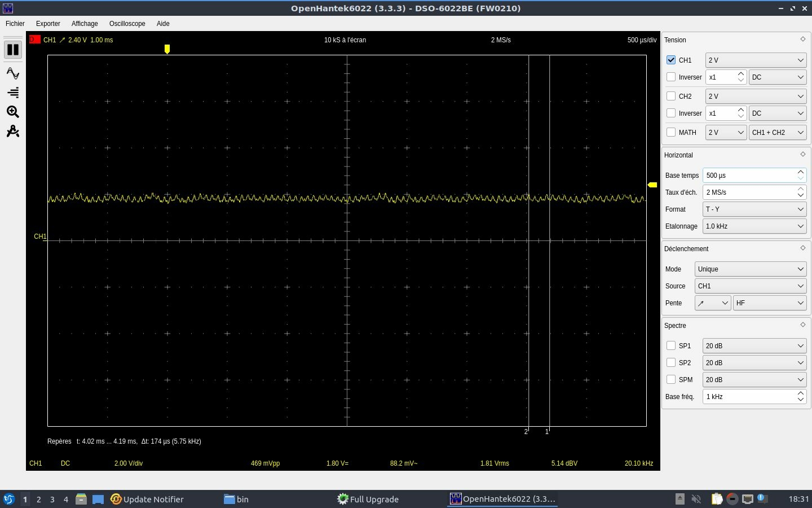Enable SP2 spectrum checkbox
The image size is (812, 508).
tap(671, 362)
